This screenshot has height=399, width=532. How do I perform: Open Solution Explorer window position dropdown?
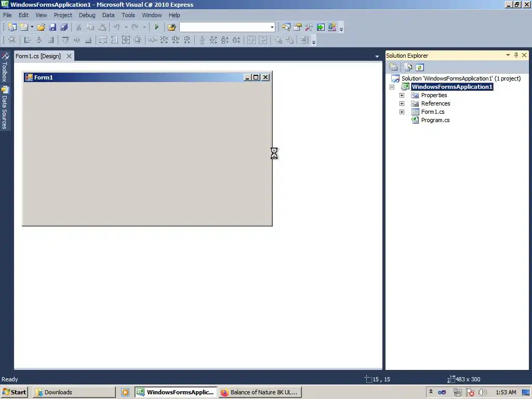click(x=508, y=55)
